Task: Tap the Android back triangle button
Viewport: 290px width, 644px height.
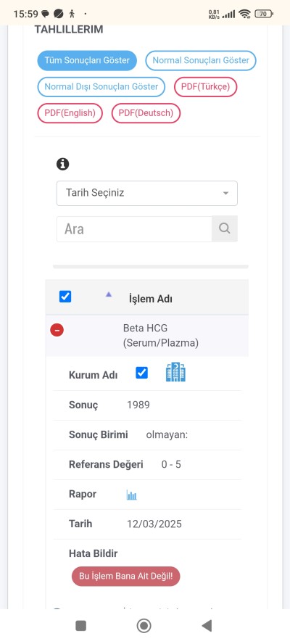Action: (x=207, y=626)
